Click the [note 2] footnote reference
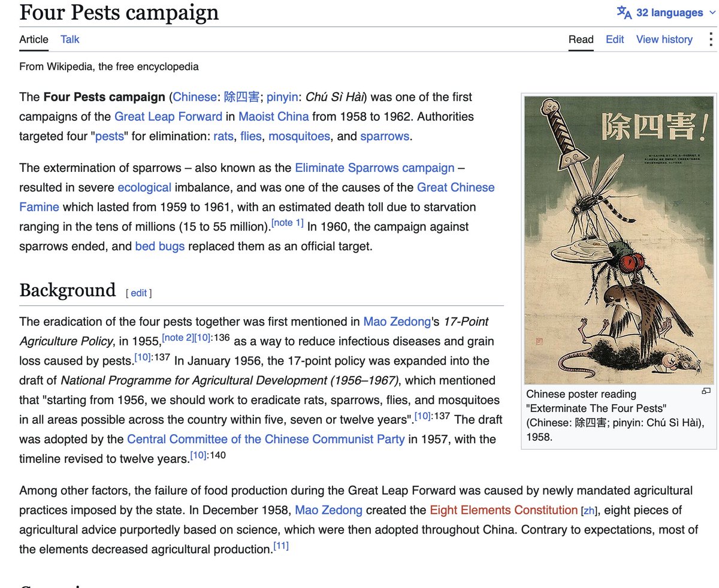The width and height of the screenshot is (719, 588). pyautogui.click(x=177, y=337)
